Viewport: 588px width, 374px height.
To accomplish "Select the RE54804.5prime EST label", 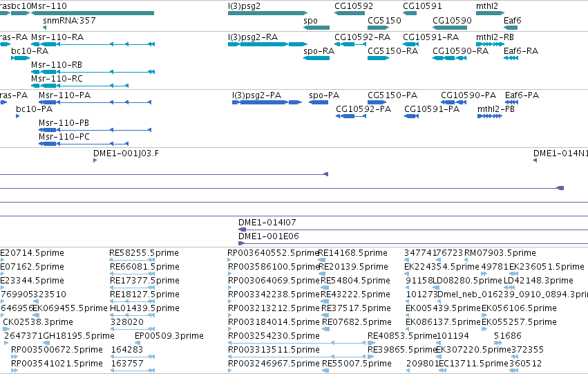I will pos(355,281).
